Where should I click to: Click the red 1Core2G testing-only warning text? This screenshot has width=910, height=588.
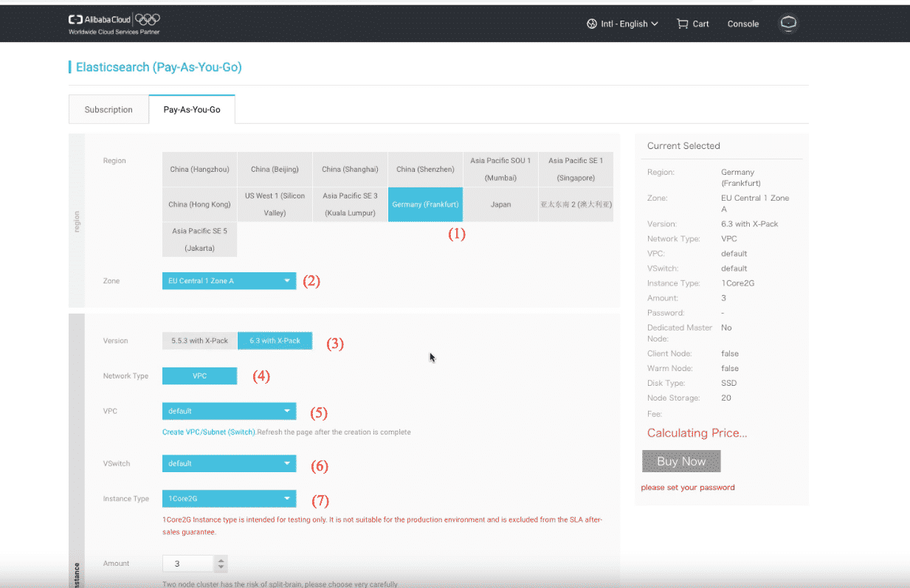point(382,525)
